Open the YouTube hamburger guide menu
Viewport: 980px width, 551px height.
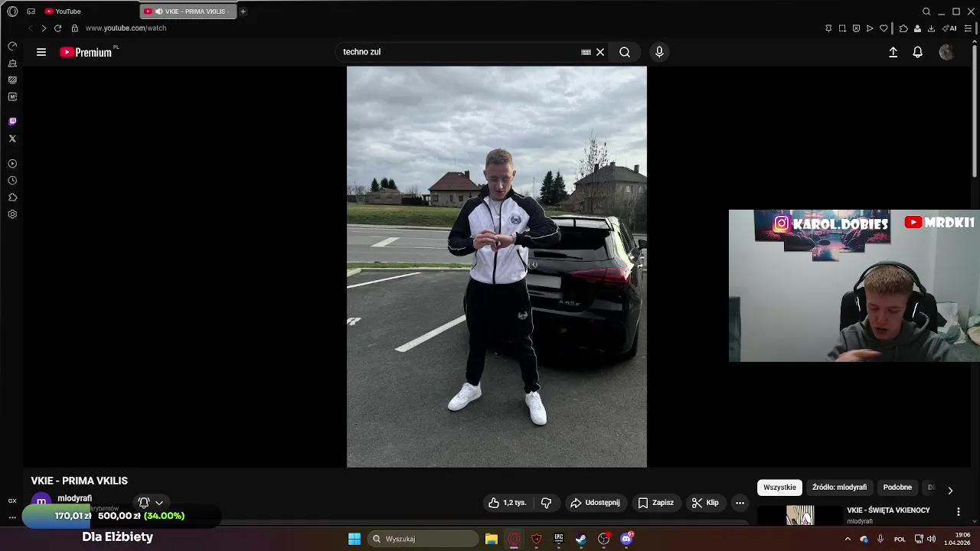[x=41, y=52]
